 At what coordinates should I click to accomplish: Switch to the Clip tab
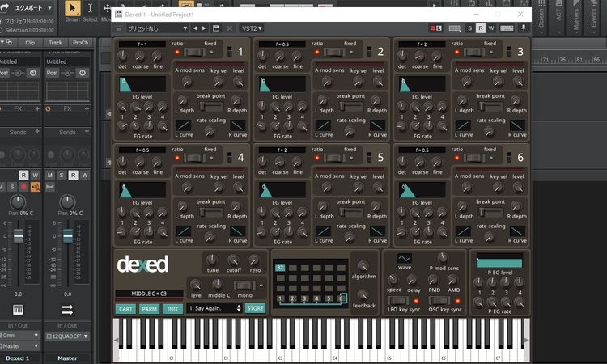(x=30, y=43)
